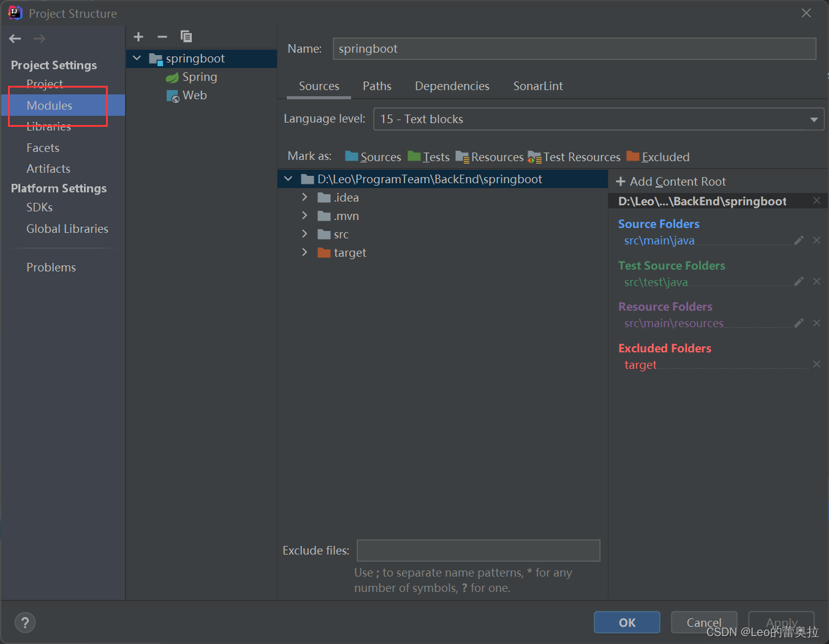
Task: Switch to the Dependencies tab
Action: point(452,86)
